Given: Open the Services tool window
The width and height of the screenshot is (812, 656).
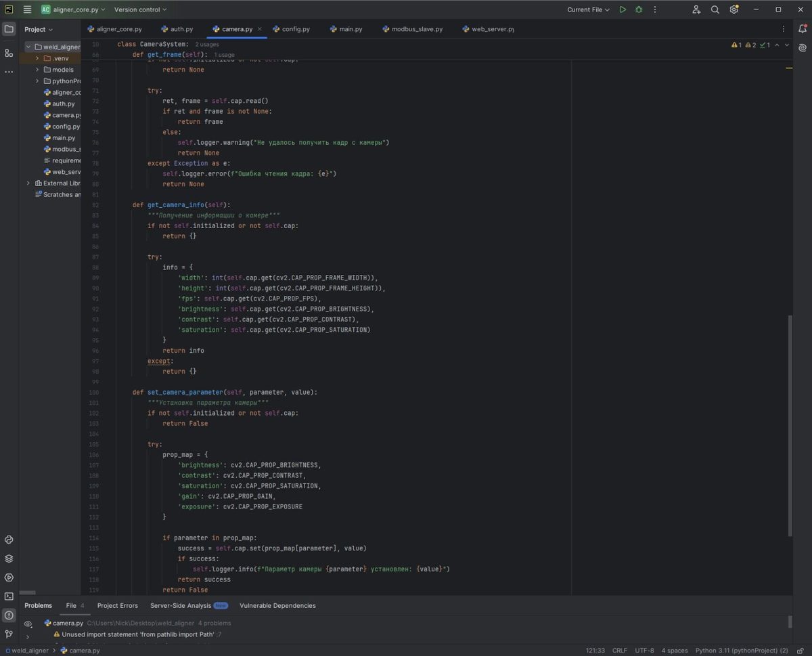Looking at the screenshot, I should (x=9, y=577).
